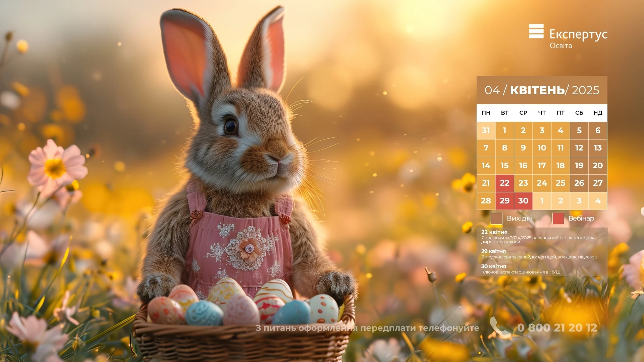The width and height of the screenshot is (644, 362).
Task: Click April 1 in the calendar
Action: (504, 130)
